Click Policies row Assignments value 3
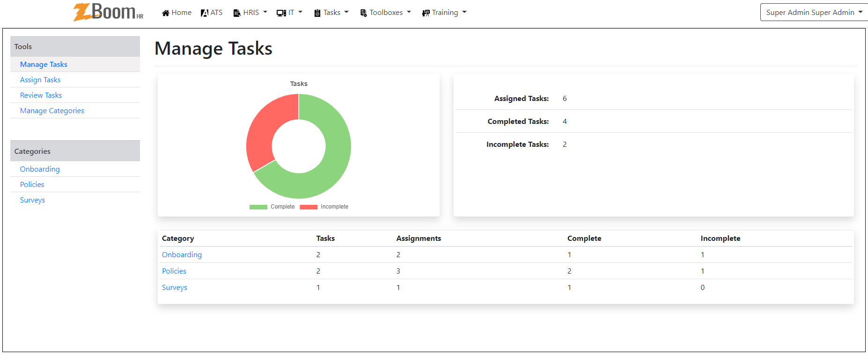Screen dimensions: 868x354 point(398,271)
